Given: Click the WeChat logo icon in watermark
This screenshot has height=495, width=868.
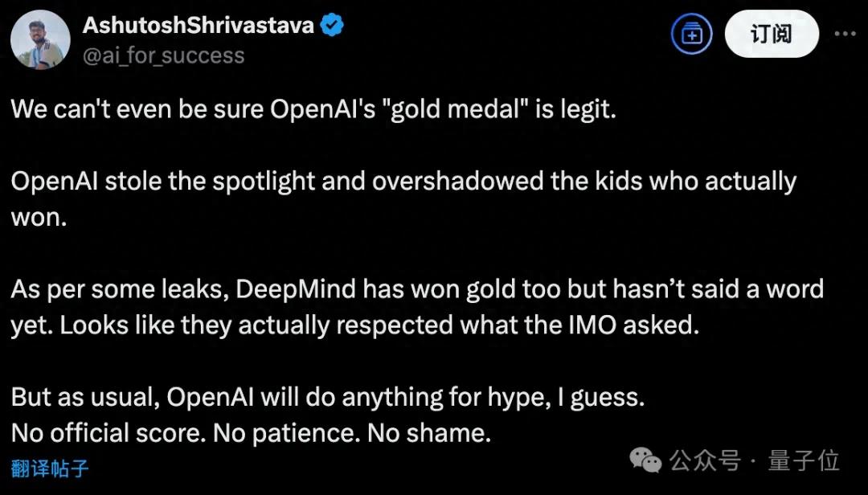Looking at the screenshot, I should [x=645, y=460].
